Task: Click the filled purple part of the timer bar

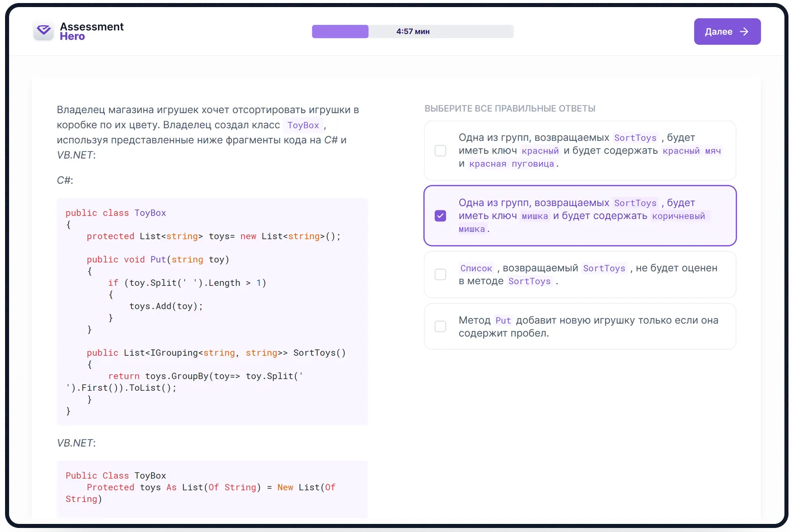Action: (340, 32)
